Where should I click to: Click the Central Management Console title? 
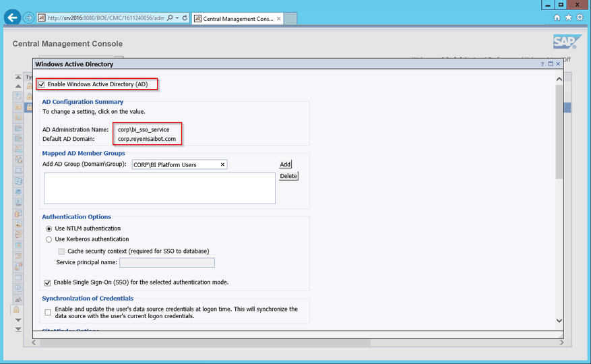tap(67, 44)
